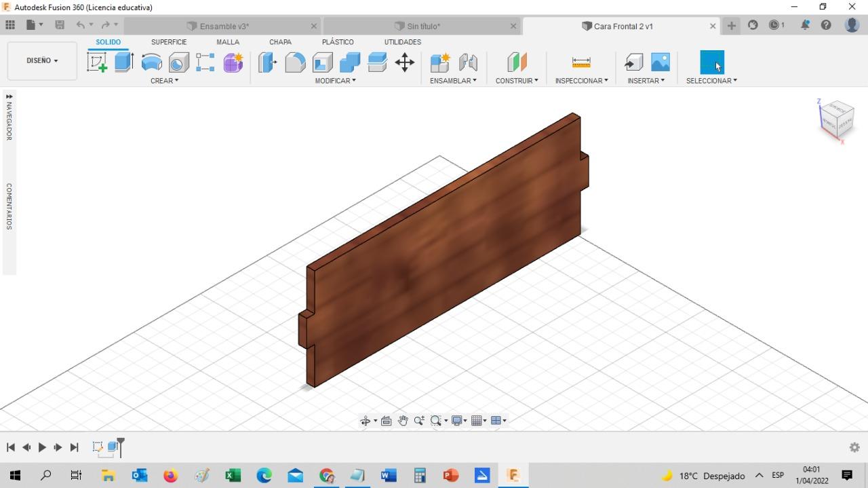Select the Press Pull tool
This screenshot has width=868, height=488.
click(x=268, y=62)
